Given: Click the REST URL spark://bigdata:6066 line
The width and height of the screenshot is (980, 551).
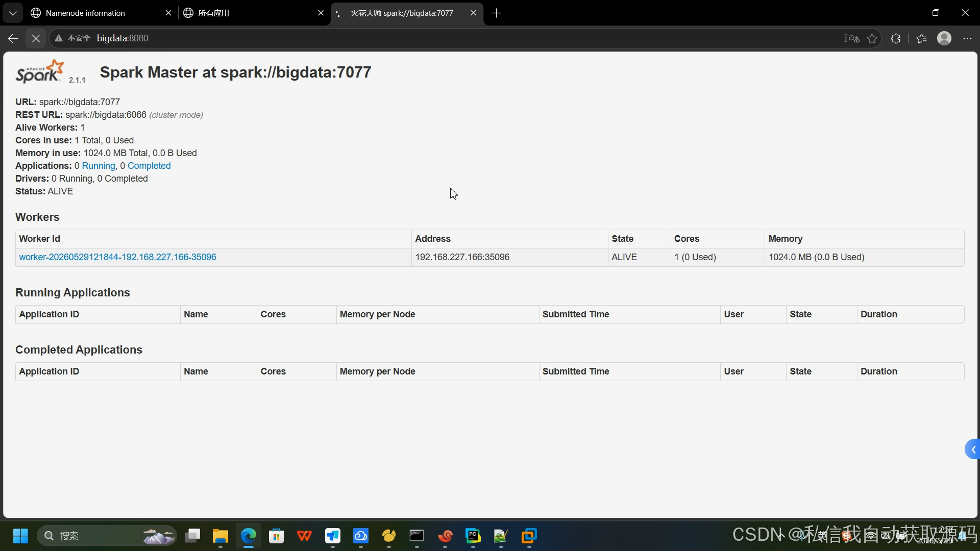Looking at the screenshot, I should tap(109, 115).
